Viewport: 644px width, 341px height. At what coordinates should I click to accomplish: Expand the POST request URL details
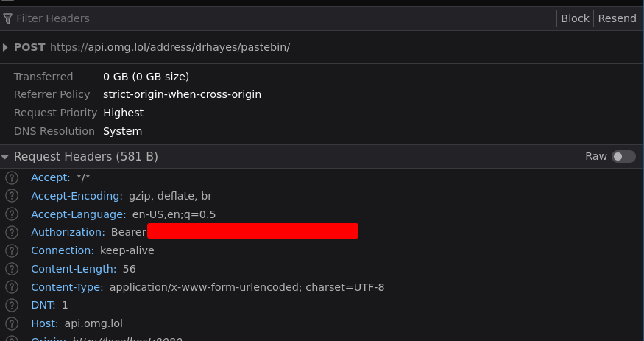coord(5,47)
